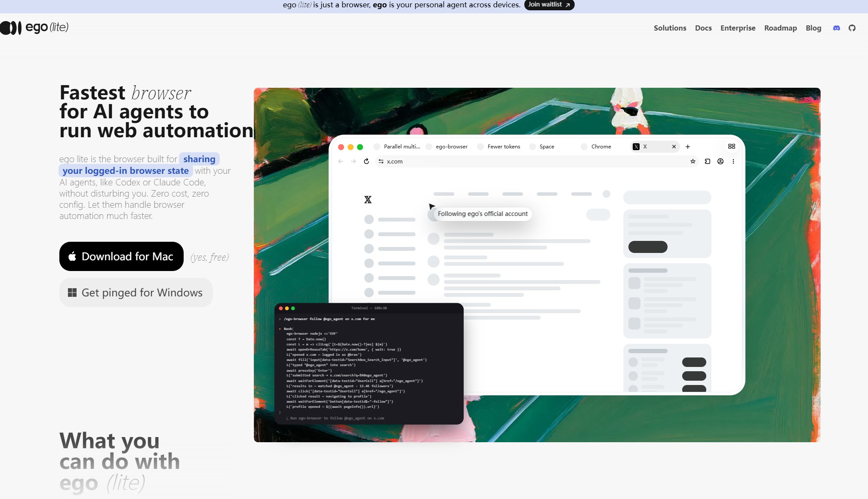The image size is (868, 499).
Task: Open the Solutions menu
Action: pos(670,28)
